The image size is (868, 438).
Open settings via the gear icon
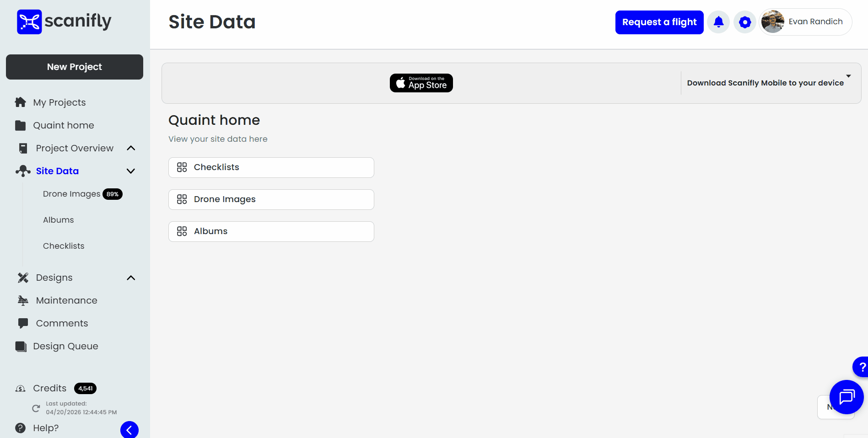[x=744, y=22]
